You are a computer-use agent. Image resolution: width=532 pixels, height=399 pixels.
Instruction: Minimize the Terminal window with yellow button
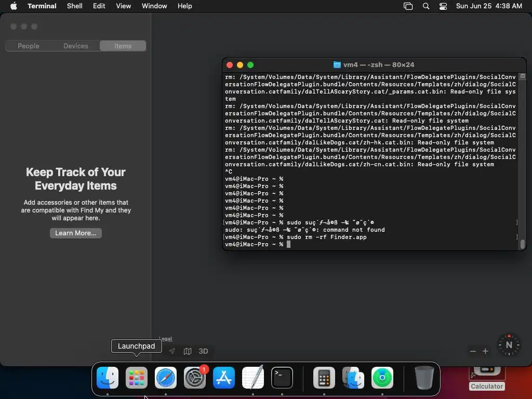240,65
